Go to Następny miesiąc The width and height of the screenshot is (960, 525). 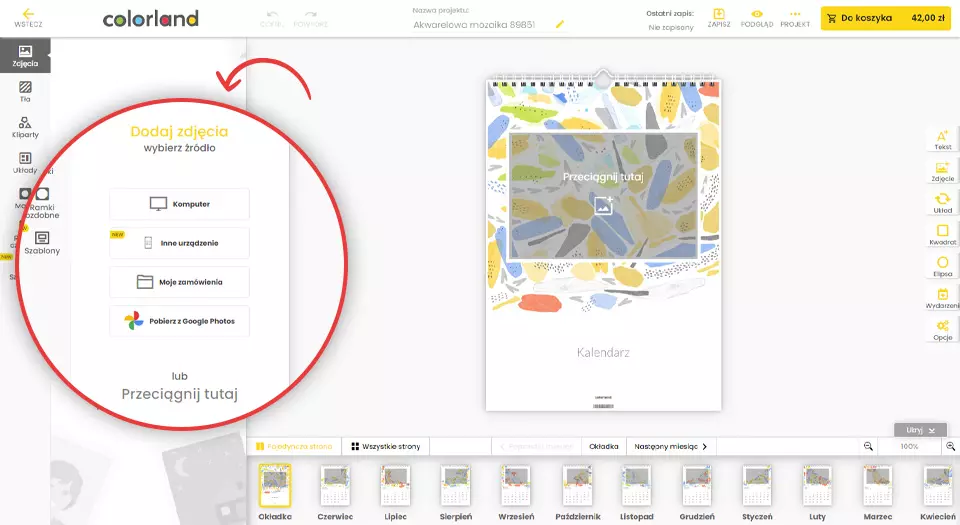[671, 446]
